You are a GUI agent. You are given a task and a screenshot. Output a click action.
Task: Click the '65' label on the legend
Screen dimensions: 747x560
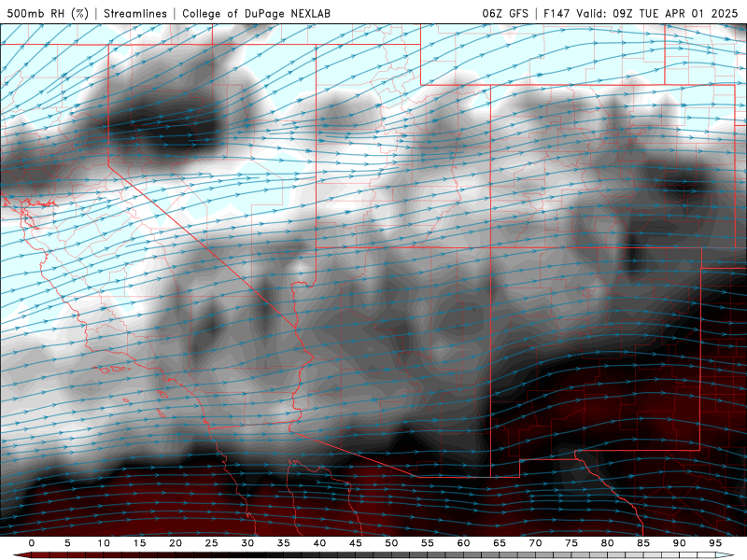coord(500,543)
